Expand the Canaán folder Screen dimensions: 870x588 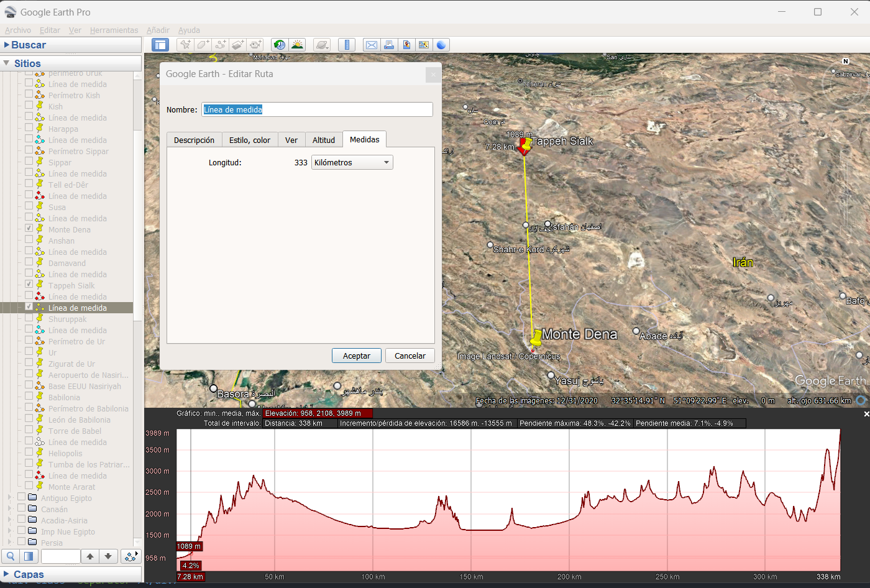[x=9, y=508]
